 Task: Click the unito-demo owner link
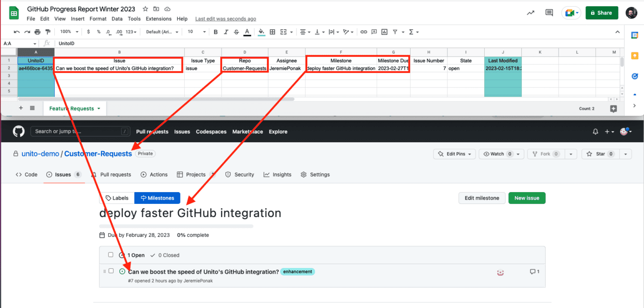point(41,154)
